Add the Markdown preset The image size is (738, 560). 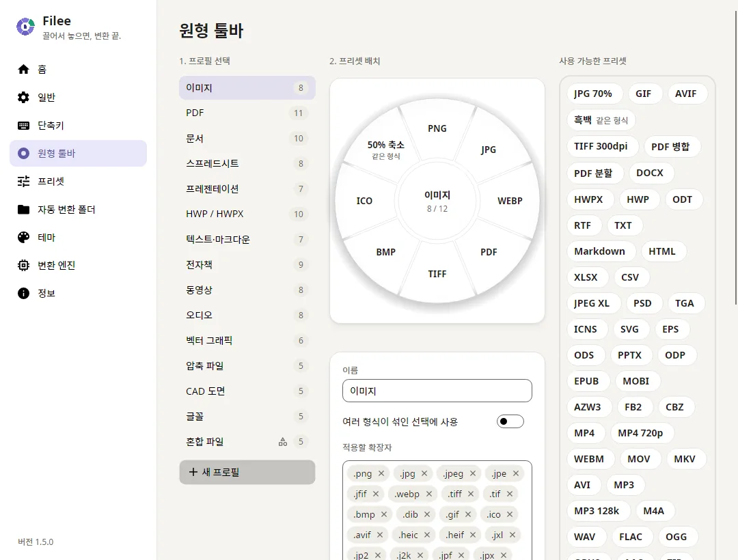[600, 251]
